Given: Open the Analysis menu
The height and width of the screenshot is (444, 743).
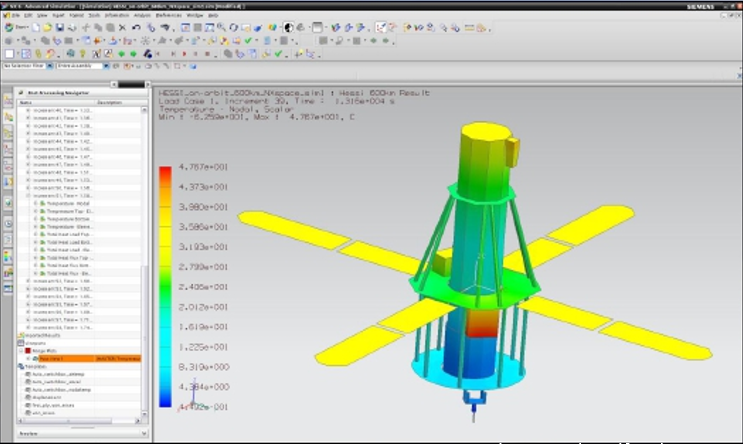Looking at the screenshot, I should click(x=142, y=16).
